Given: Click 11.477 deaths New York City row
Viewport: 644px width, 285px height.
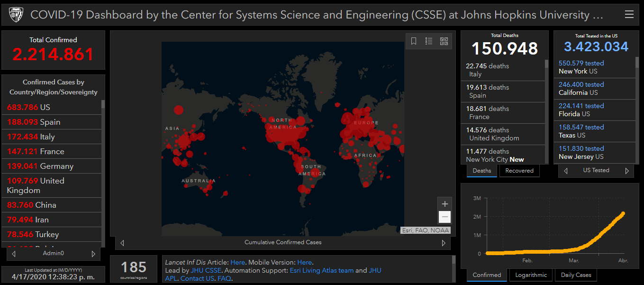Looking at the screenshot, I should 503,155.
